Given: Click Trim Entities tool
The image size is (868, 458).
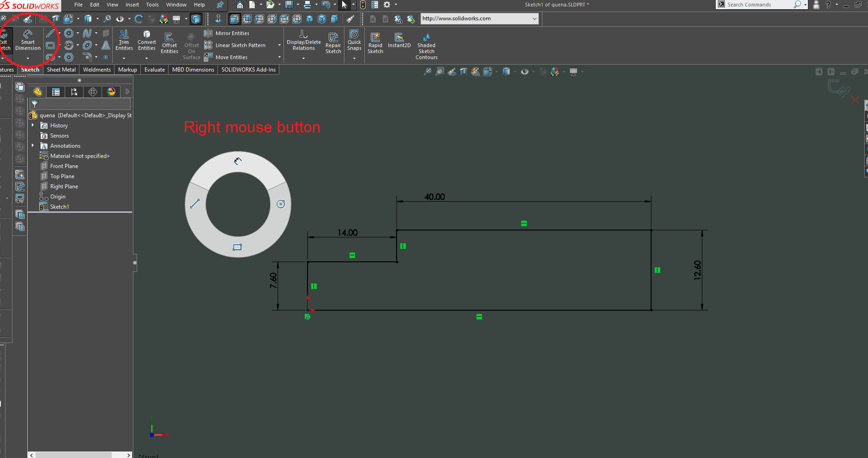Looking at the screenshot, I should (x=124, y=40).
